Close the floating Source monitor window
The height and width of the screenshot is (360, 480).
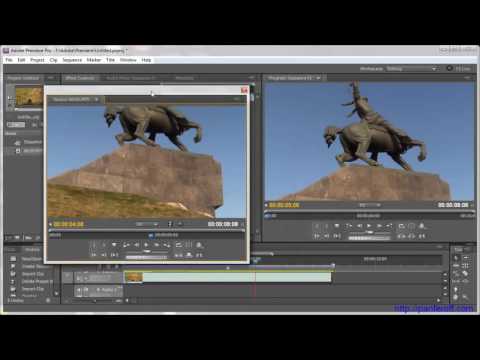[x=244, y=90]
